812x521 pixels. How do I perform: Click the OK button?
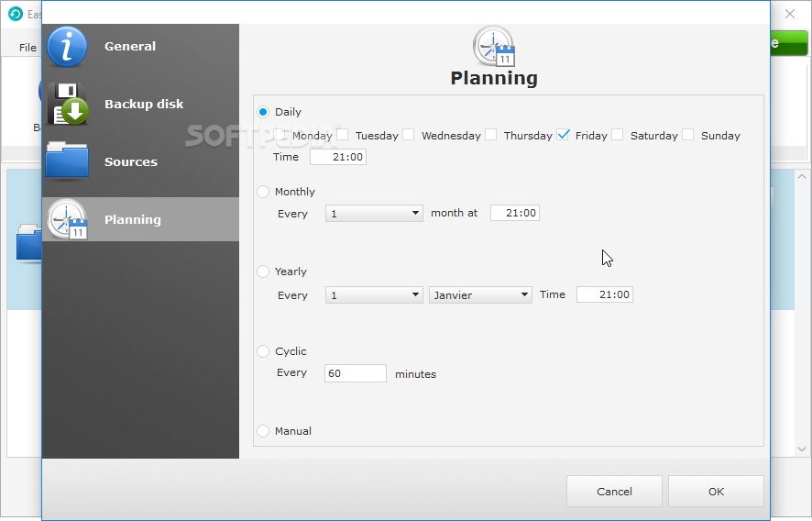[x=716, y=492]
